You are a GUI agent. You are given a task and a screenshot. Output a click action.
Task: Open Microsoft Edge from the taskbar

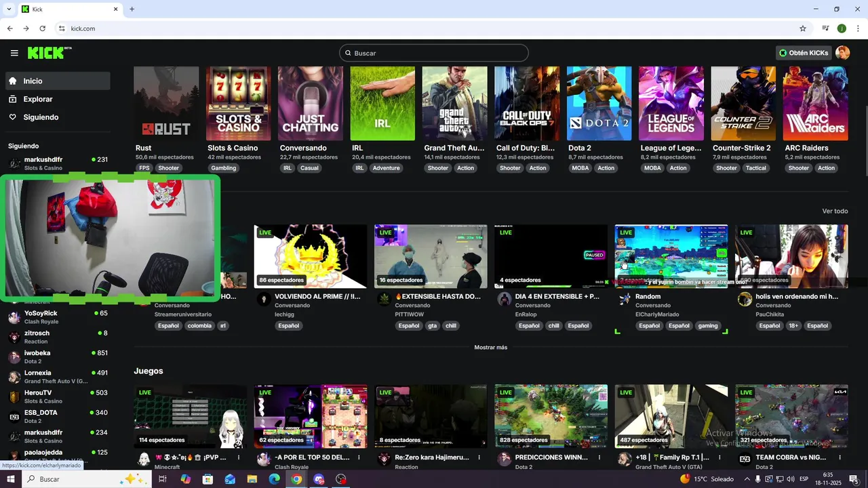[274, 479]
